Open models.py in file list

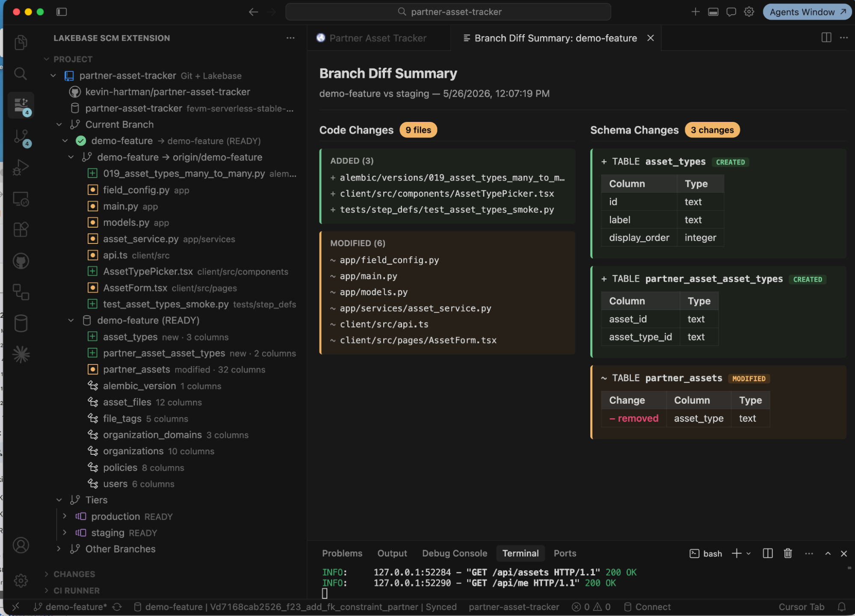(x=126, y=222)
